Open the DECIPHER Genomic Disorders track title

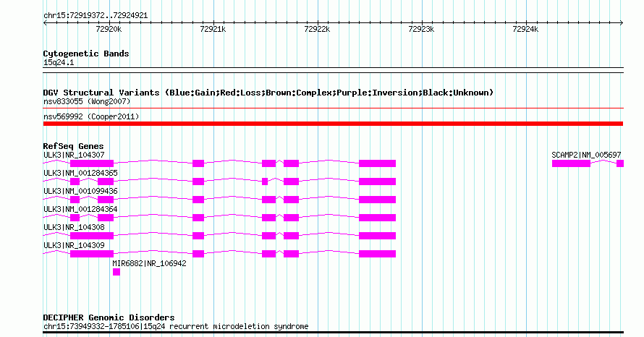coord(109,317)
